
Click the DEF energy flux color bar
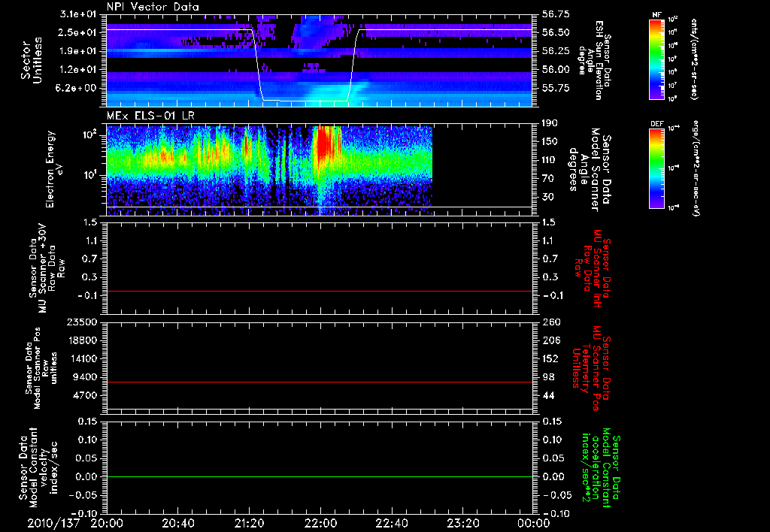[656, 168]
